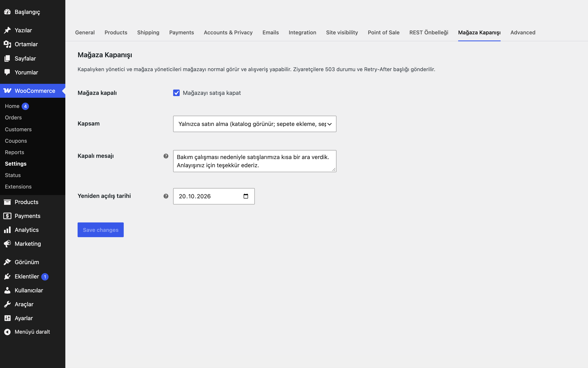Open WooCommerce Customers submenu link
Screen dimensions: 588x368
pyautogui.click(x=18, y=129)
